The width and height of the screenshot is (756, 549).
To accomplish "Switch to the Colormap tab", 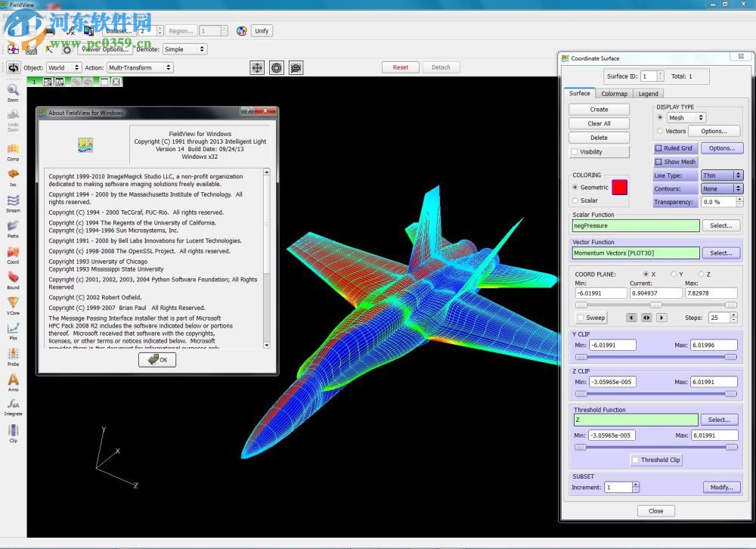I will click(614, 94).
